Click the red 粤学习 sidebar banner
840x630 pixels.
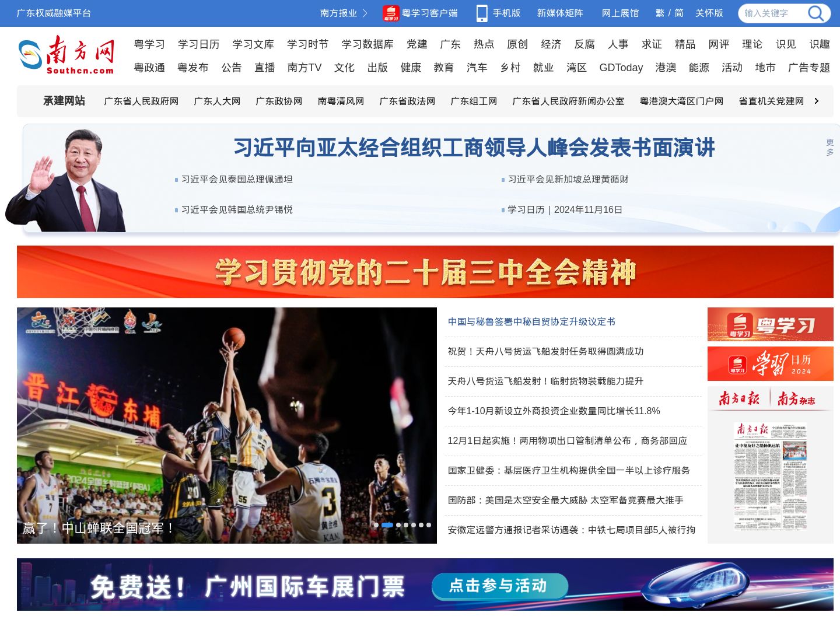[x=771, y=324]
